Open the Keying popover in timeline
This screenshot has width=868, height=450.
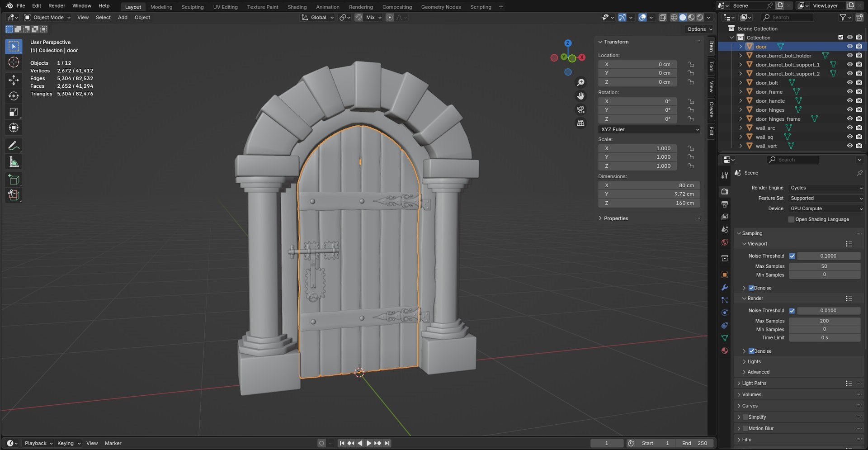point(69,443)
